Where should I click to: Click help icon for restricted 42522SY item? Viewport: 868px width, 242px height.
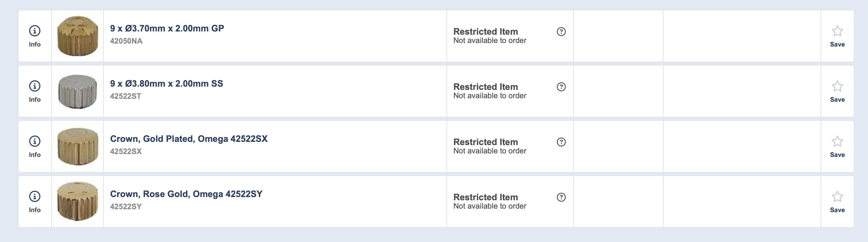561,197
